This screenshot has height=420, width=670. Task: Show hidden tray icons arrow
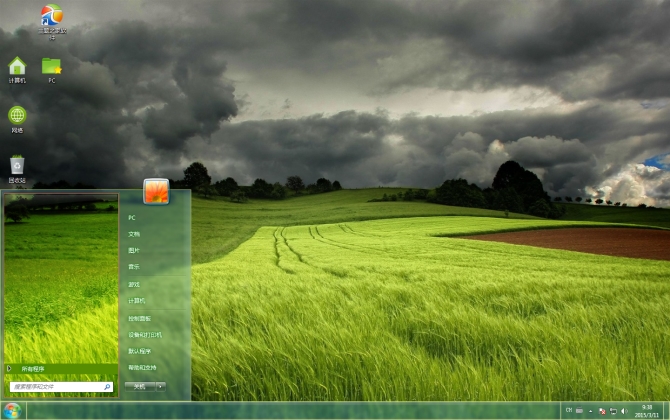591,411
